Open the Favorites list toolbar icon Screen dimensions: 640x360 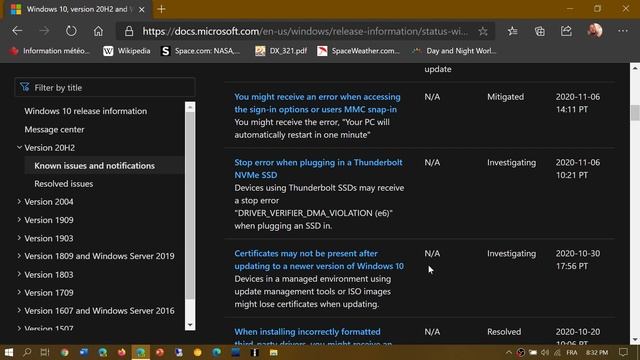(x=513, y=31)
